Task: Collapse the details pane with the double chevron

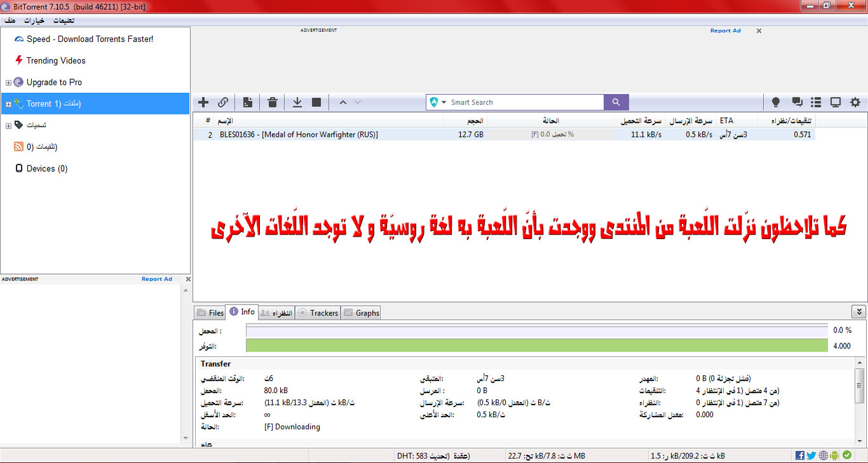Action: click(x=858, y=312)
